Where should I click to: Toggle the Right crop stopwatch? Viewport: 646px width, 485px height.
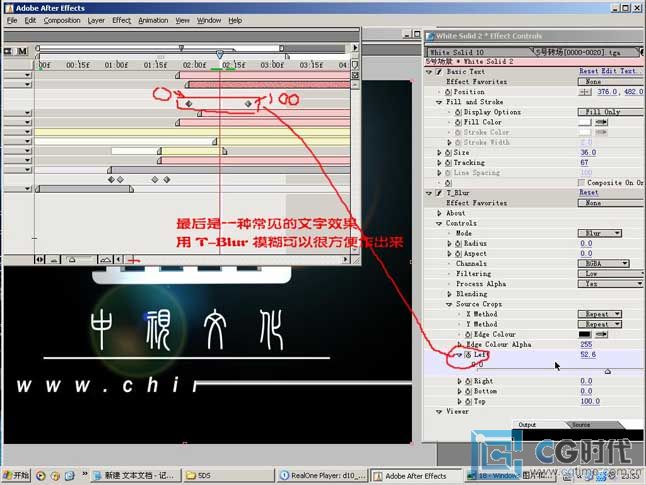468,381
